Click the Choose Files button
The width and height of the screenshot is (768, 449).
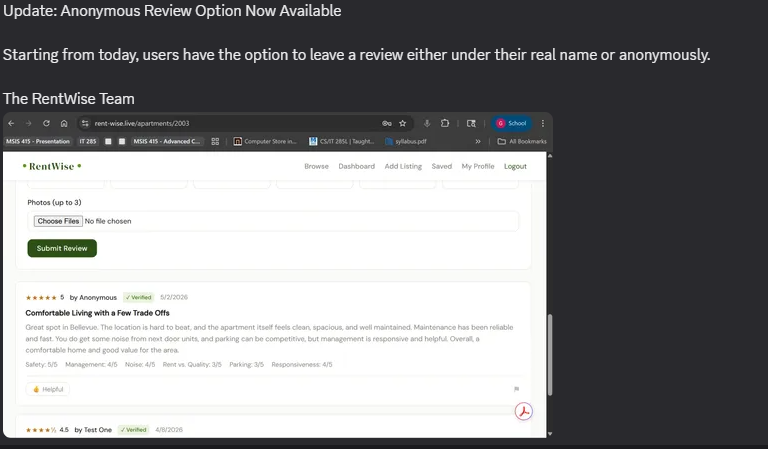tap(58, 221)
